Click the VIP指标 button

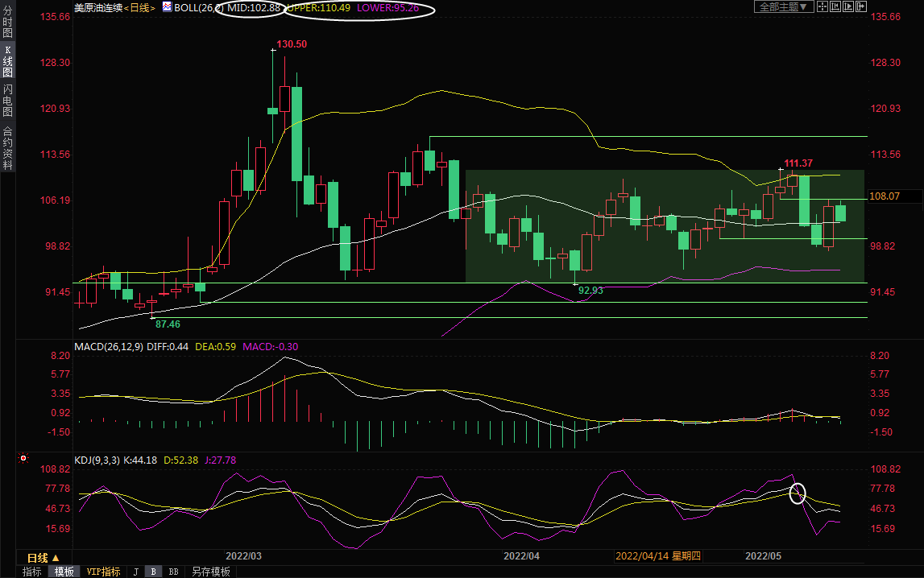(103, 572)
